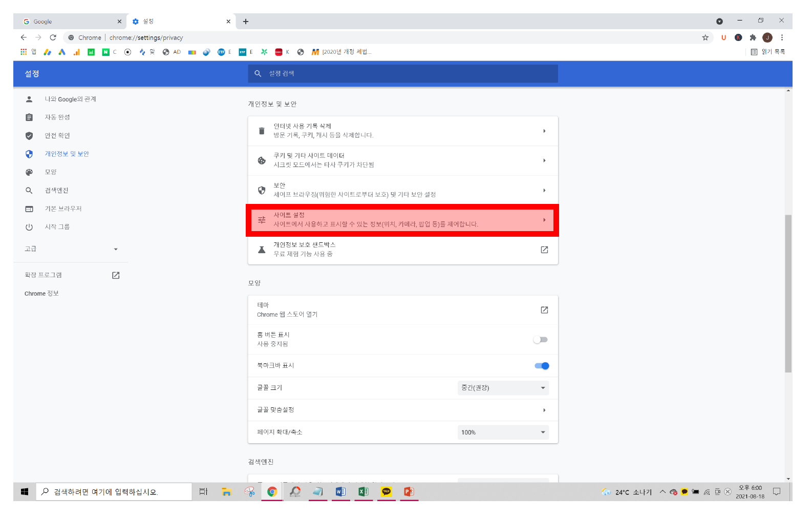Expand the 고급 advanced section
This screenshot has width=812, height=517.
[72, 249]
